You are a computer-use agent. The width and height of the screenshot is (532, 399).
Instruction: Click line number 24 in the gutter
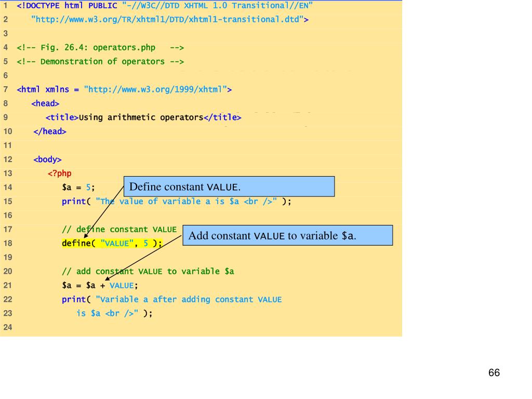click(x=8, y=327)
